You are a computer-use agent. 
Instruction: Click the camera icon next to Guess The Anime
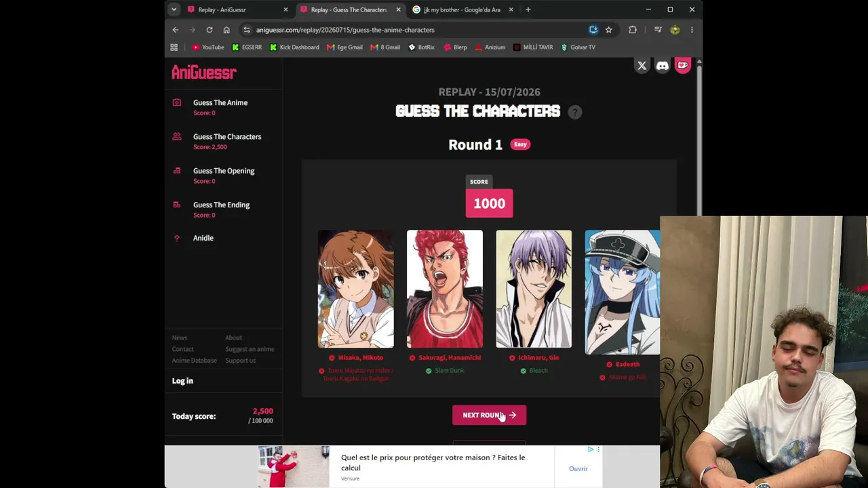click(x=177, y=102)
